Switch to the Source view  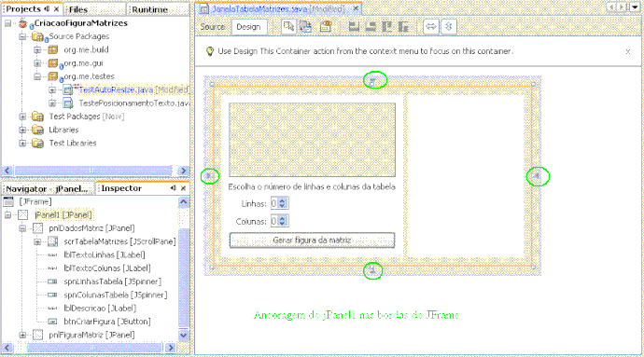tap(213, 27)
